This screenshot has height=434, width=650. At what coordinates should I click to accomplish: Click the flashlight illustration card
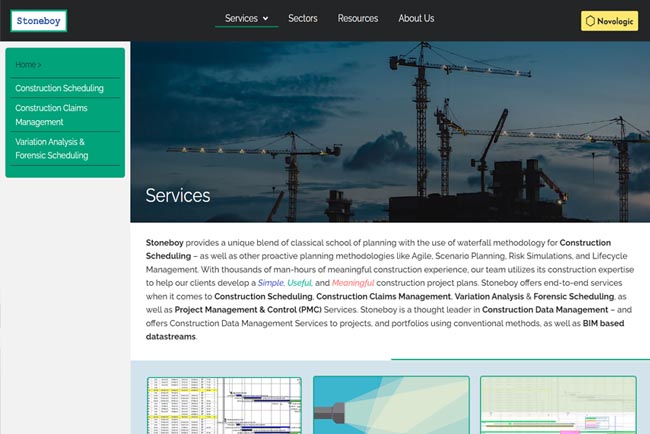pos(391,405)
